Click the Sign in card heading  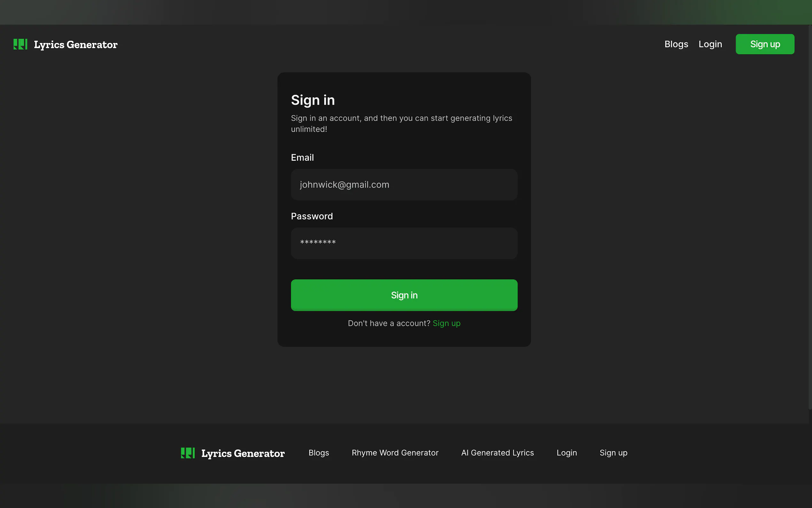point(313,100)
